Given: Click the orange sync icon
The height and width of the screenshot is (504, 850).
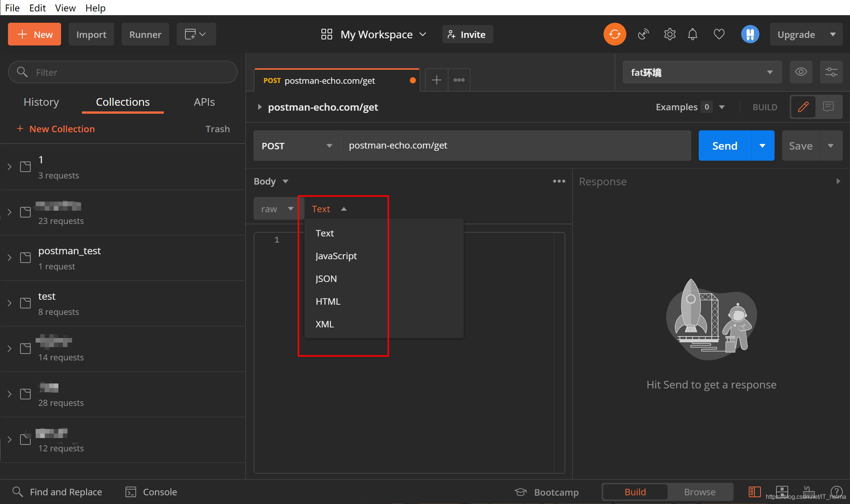Looking at the screenshot, I should 615,34.
